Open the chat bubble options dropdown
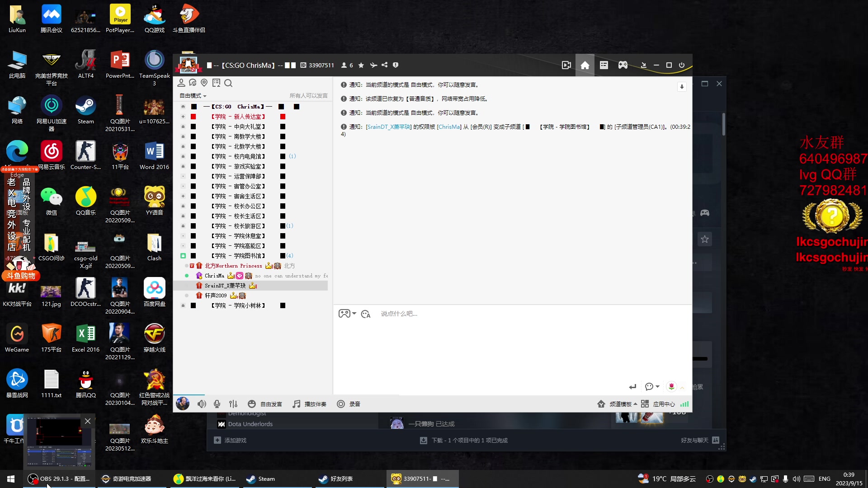 652,387
